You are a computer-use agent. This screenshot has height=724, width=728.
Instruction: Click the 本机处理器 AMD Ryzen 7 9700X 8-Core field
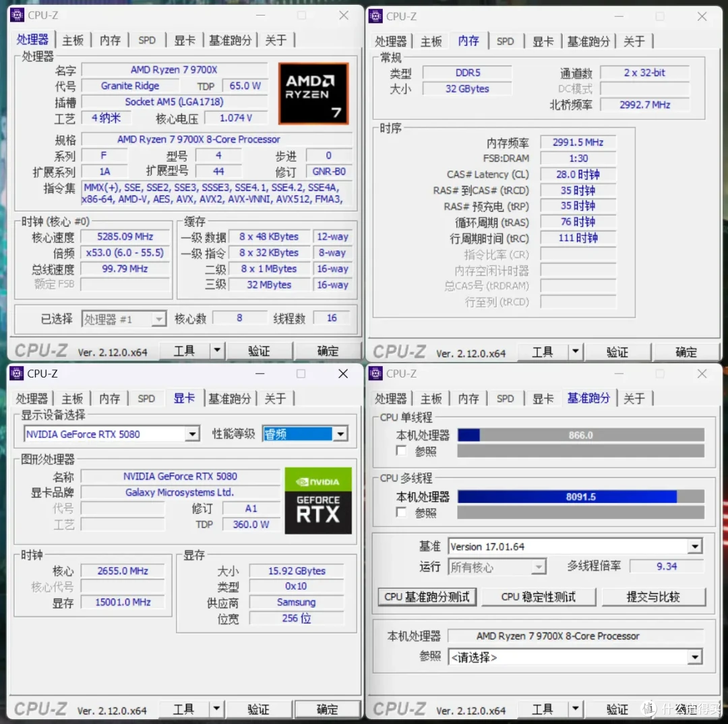point(576,636)
